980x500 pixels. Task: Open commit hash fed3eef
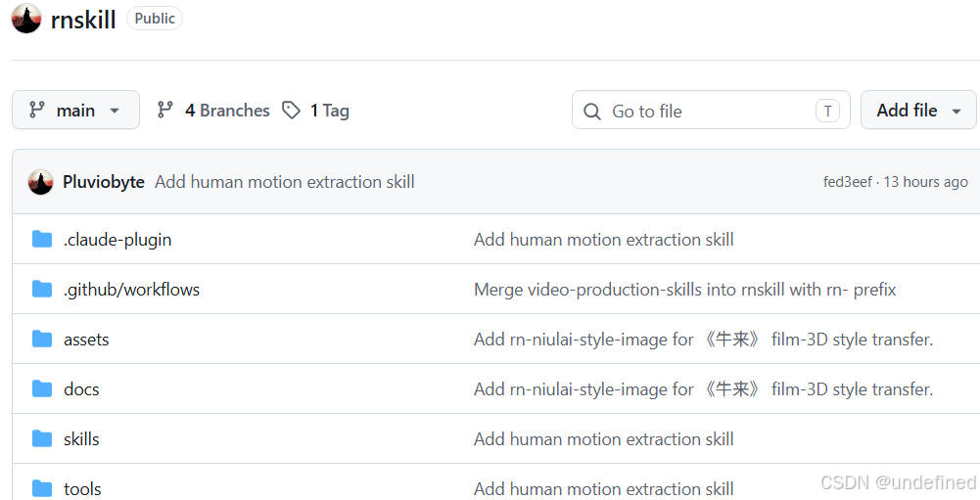coord(847,182)
